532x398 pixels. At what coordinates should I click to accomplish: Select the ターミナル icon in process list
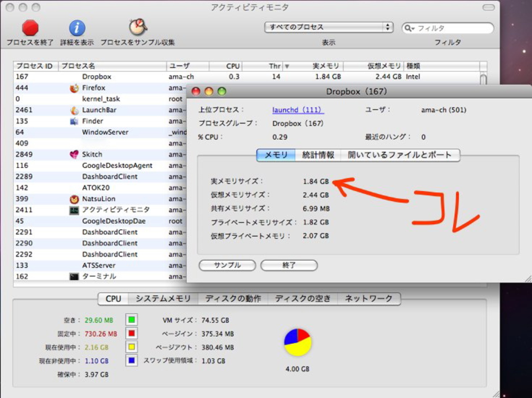tap(74, 277)
